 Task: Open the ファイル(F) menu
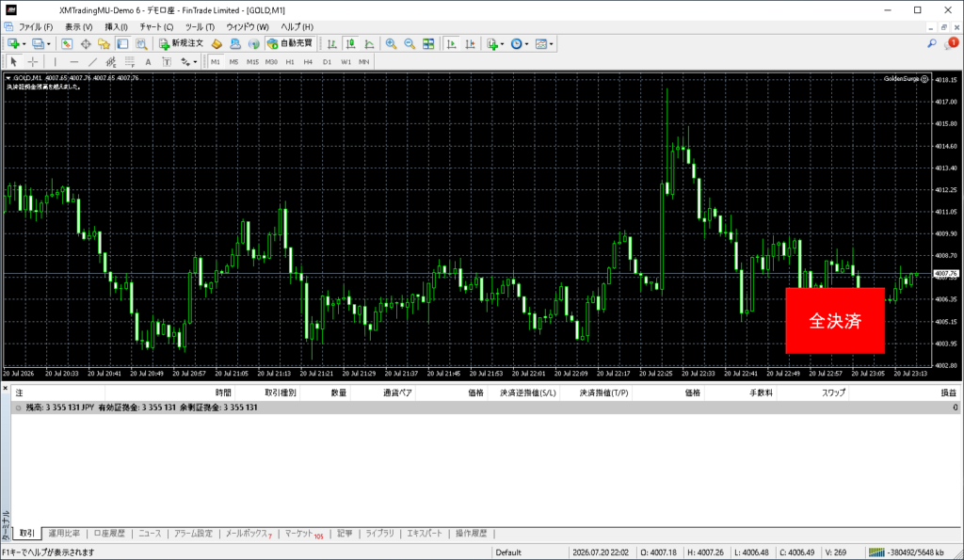(x=36, y=27)
